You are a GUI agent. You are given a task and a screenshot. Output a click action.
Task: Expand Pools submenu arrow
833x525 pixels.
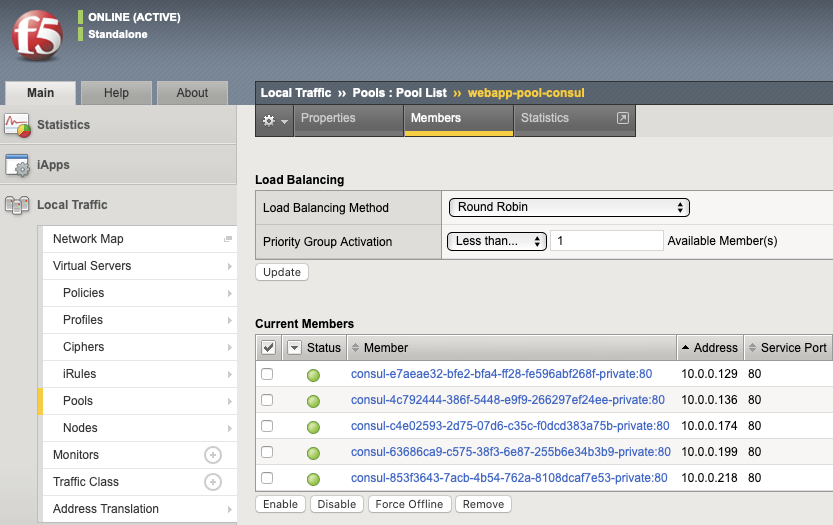pos(230,401)
